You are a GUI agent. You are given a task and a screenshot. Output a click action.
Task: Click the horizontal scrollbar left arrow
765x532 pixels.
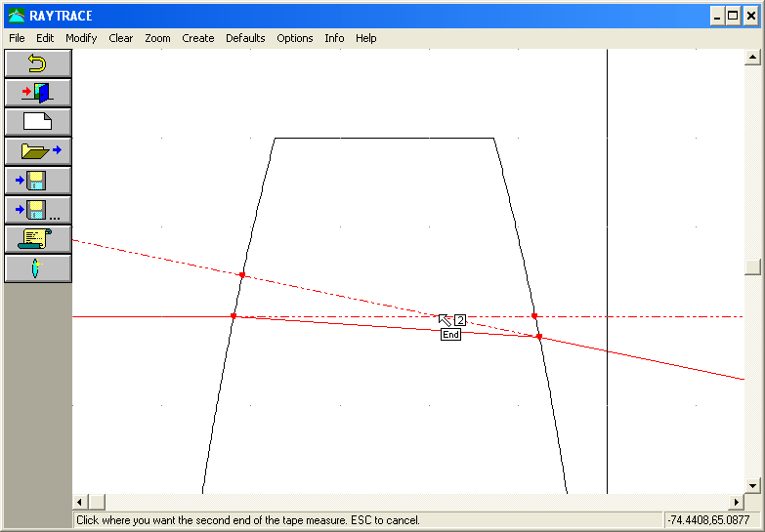coord(80,502)
